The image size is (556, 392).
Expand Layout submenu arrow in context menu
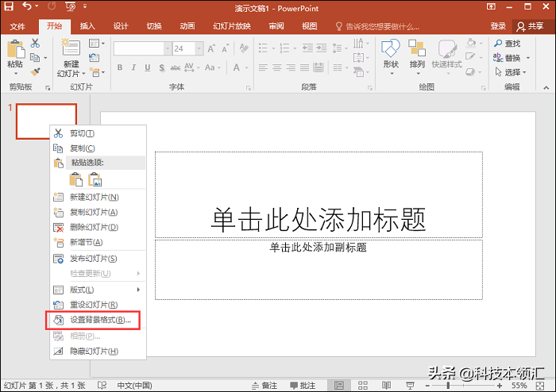(138, 290)
